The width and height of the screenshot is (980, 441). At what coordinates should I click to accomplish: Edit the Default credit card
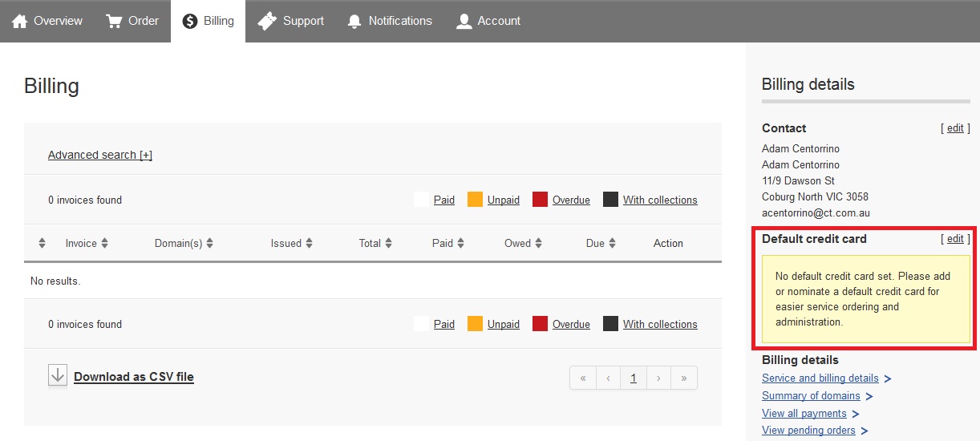[x=955, y=239]
